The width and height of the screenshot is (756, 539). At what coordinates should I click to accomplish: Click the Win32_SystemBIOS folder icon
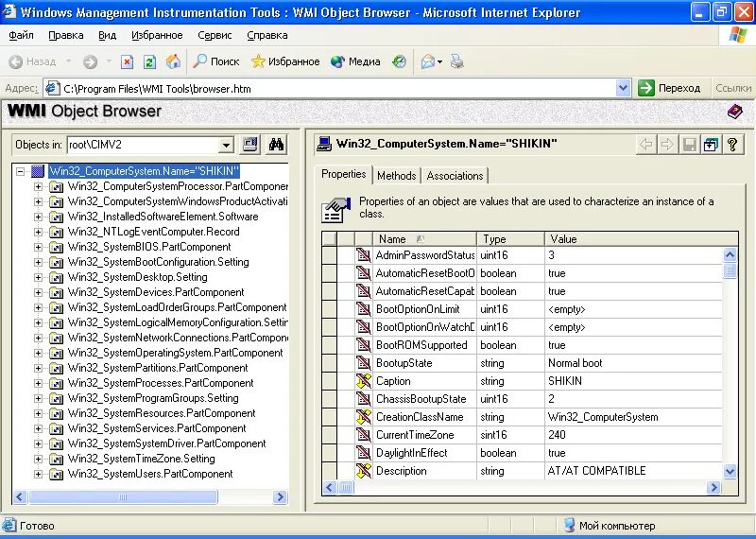pos(57,247)
